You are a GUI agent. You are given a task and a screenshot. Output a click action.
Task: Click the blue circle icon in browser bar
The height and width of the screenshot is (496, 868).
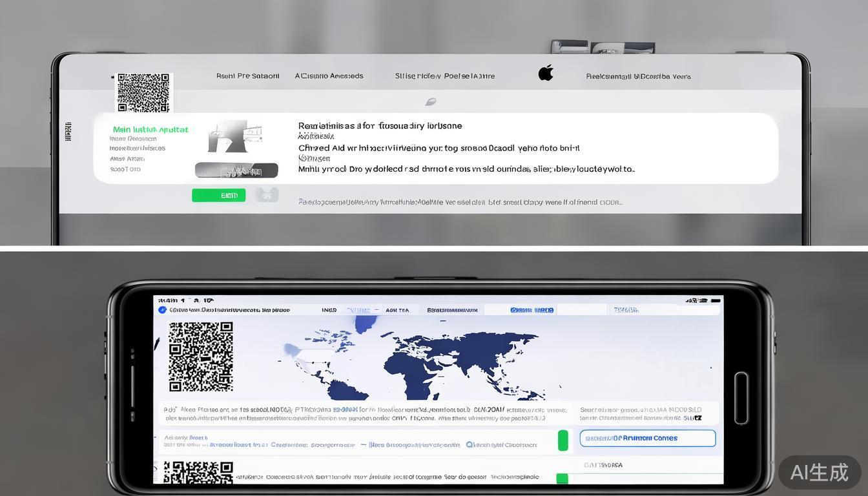163,310
